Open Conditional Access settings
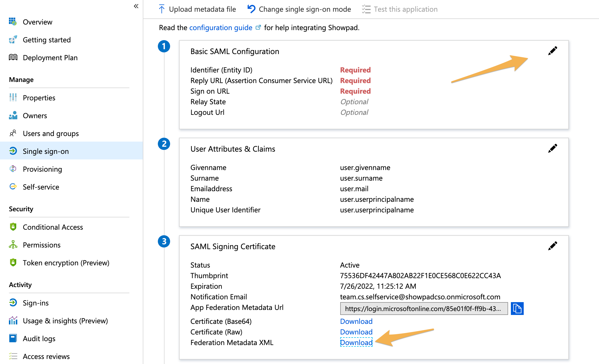This screenshot has height=364, width=599. pyautogui.click(x=53, y=227)
